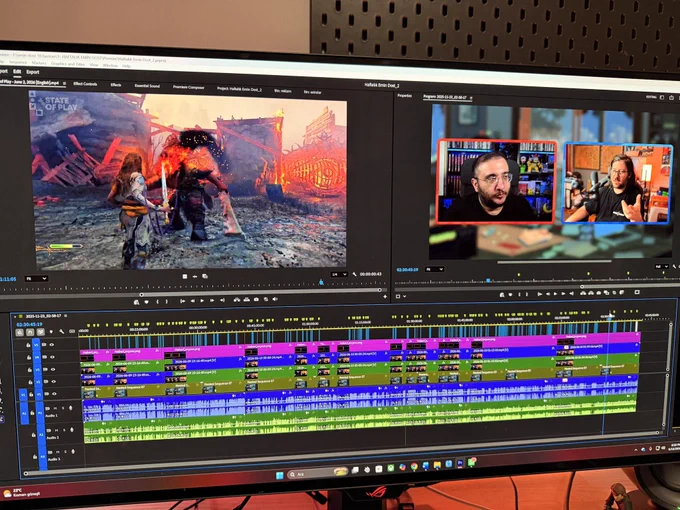
Task: Click taskbar search box
Action: click(319, 474)
